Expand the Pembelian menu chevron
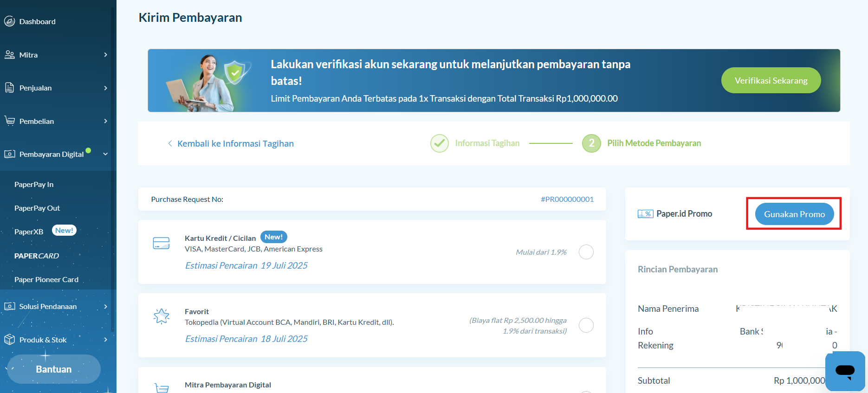Viewport: 868px width, 393px height. coord(106,121)
